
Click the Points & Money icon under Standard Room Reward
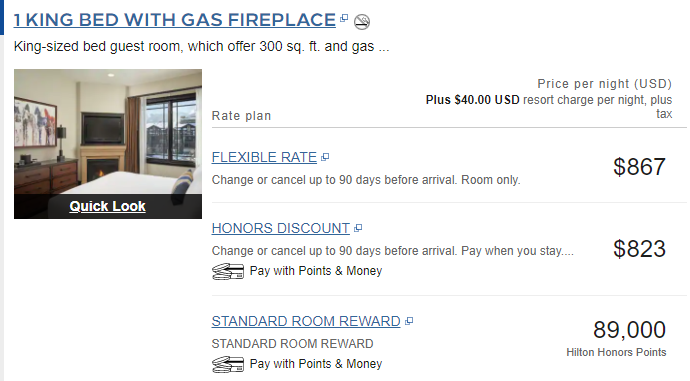(228, 365)
